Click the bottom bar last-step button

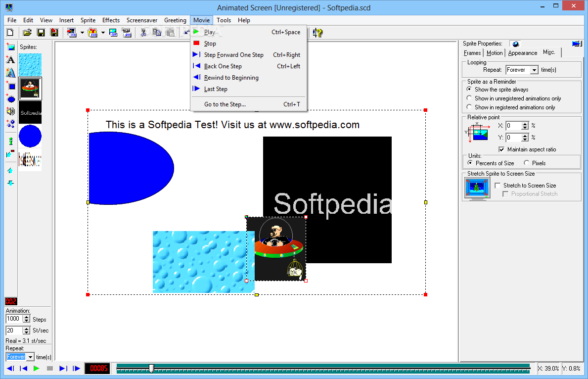point(76,369)
